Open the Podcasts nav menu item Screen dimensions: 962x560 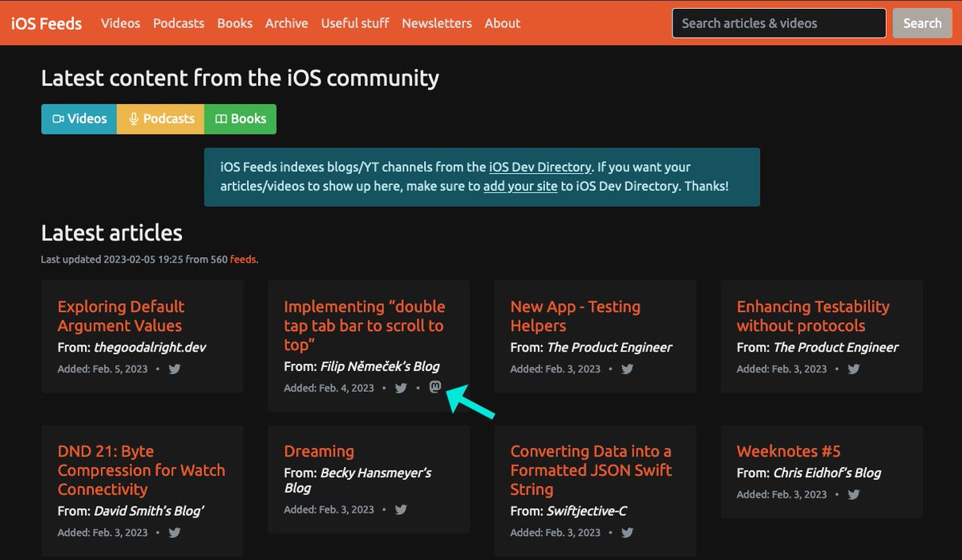click(x=179, y=23)
